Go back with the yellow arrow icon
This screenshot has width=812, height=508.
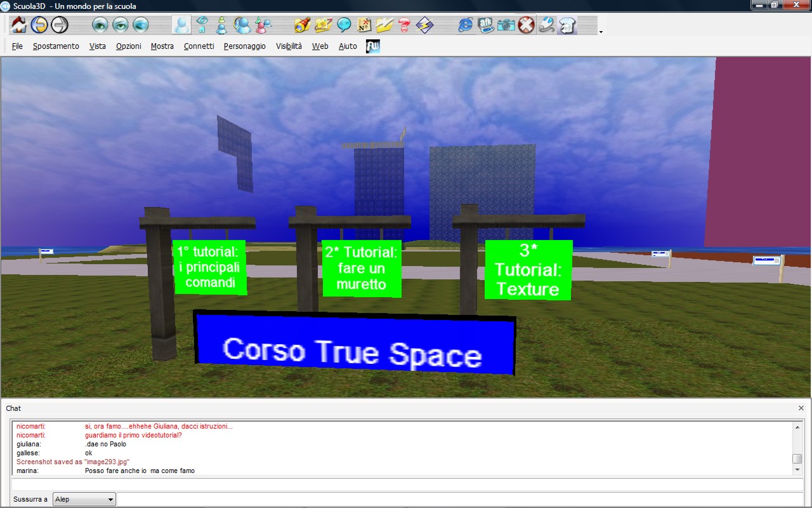click(39, 25)
